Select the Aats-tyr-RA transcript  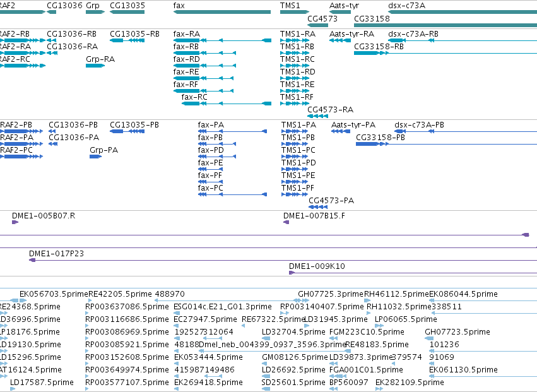pos(351,34)
